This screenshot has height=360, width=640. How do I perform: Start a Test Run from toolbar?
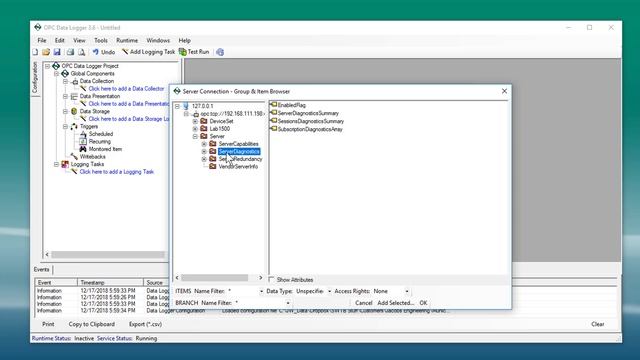[x=194, y=52]
